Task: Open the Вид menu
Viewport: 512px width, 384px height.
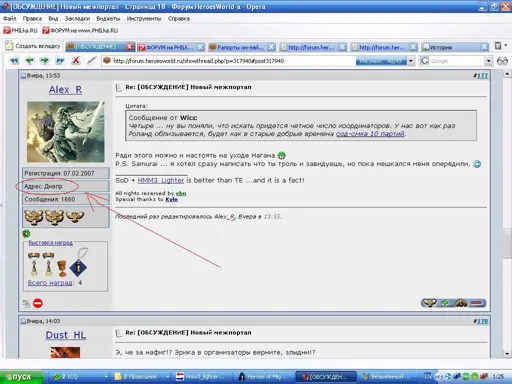Action: click(x=53, y=19)
